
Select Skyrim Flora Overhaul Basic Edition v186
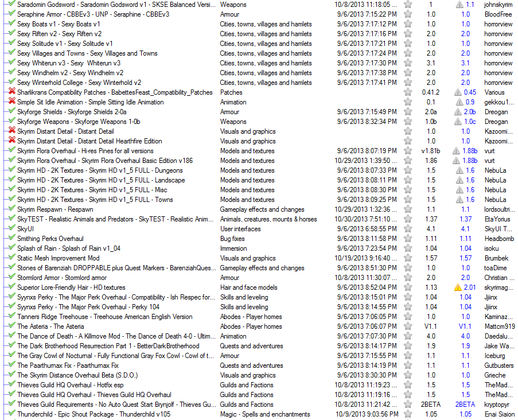105,161
